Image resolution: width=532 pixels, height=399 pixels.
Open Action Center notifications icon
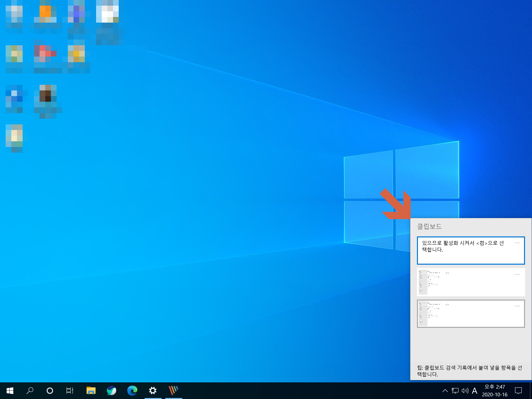pyautogui.click(x=518, y=391)
